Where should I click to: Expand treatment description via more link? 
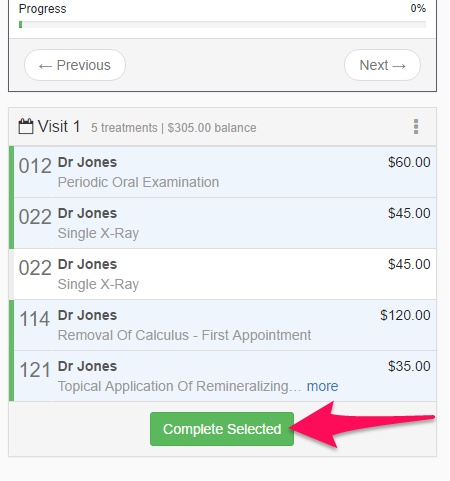click(x=322, y=386)
